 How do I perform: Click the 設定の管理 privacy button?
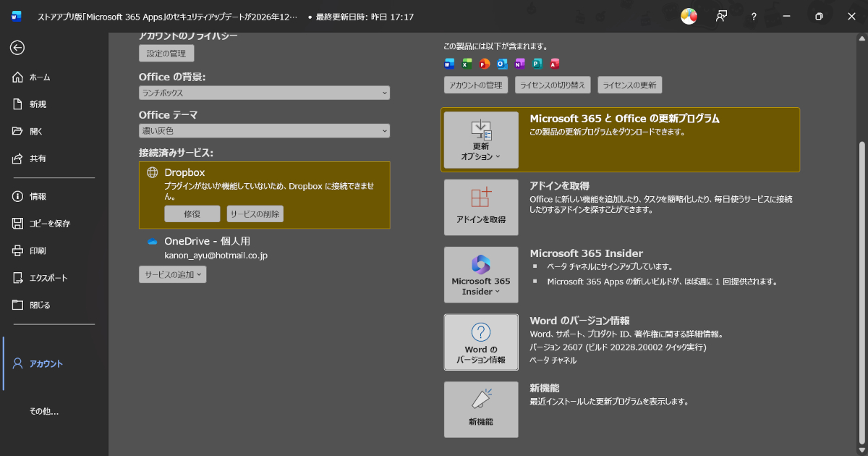coord(166,53)
